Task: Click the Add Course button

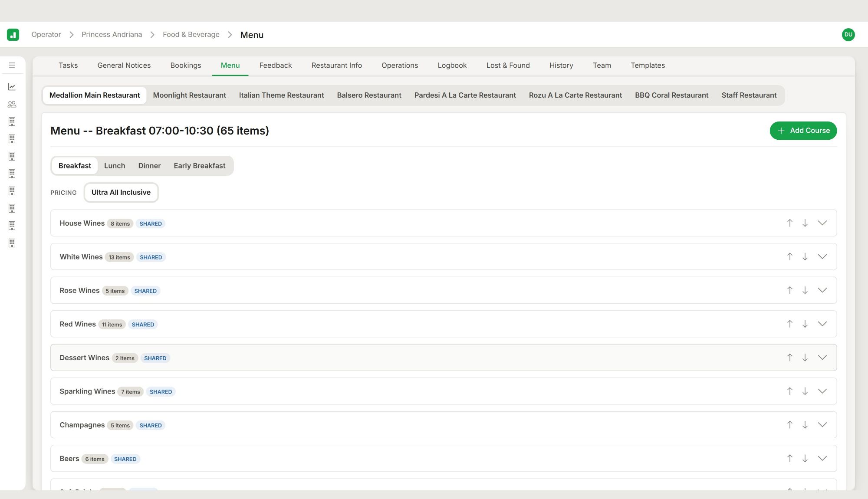Action: point(803,131)
